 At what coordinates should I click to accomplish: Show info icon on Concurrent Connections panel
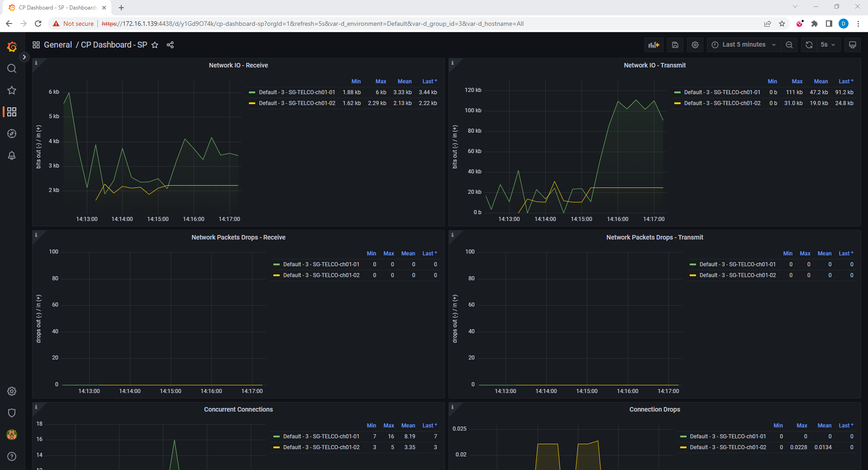click(36, 407)
